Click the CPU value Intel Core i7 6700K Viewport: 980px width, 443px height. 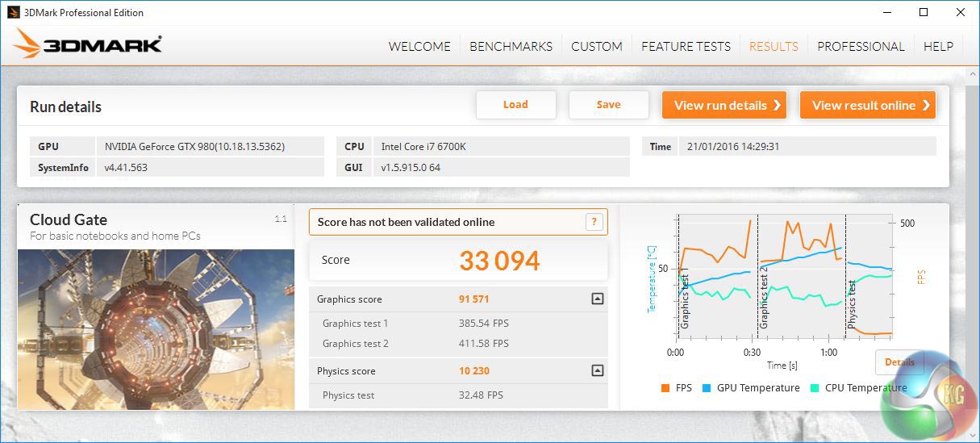point(424,147)
